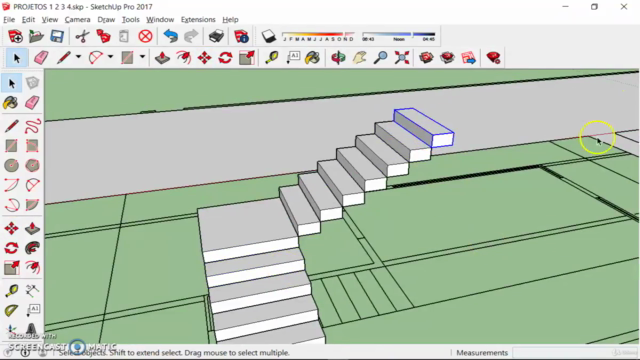Expand the Arc tool dropdown arrow

110,57
